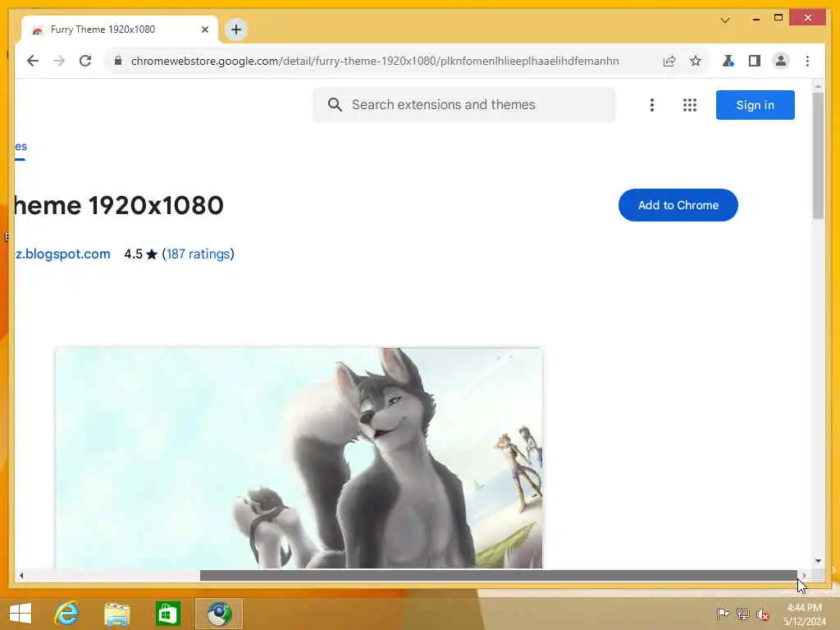The height and width of the screenshot is (630, 840).
Task: Expand the tab search chevron
Action: coord(725,21)
